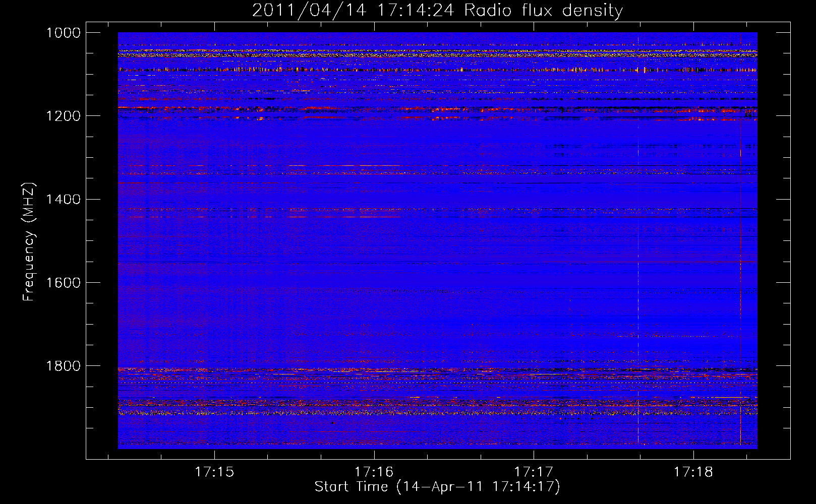Image resolution: width=816 pixels, height=504 pixels.
Task: Click the 17:18 time tick label
Action: pyautogui.click(x=693, y=472)
